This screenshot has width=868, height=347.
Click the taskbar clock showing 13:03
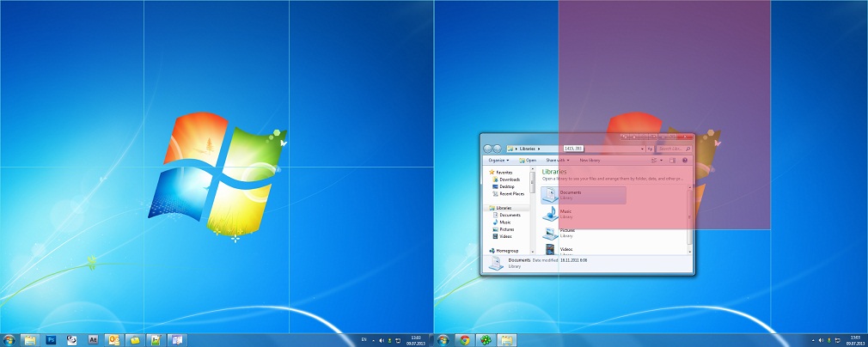(416, 339)
